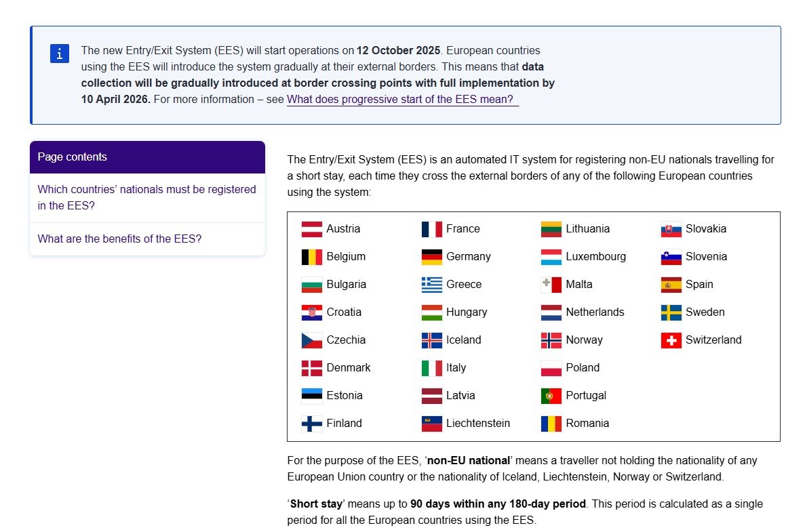Click the Malta flag icon
805x532 pixels.
tap(551, 285)
